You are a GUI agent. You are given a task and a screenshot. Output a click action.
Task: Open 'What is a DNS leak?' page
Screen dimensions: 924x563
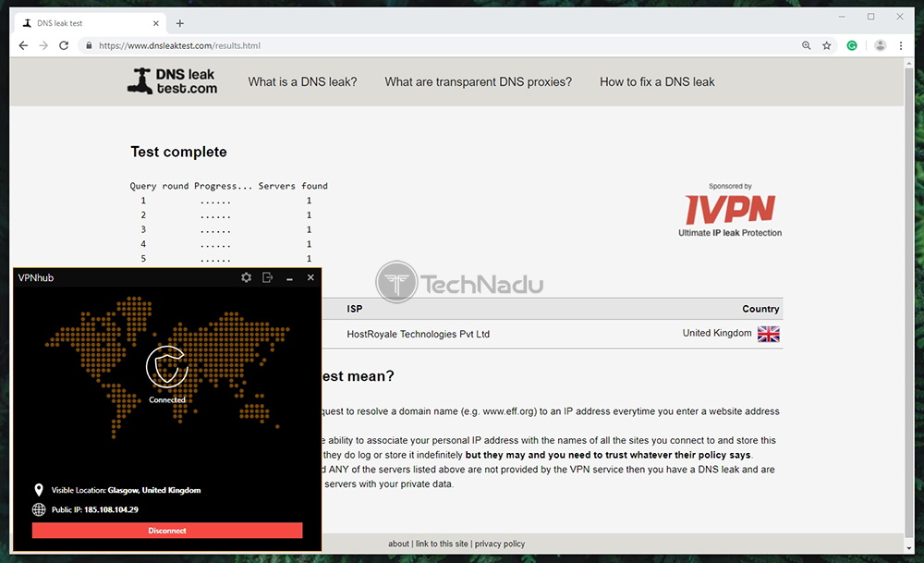pos(302,82)
